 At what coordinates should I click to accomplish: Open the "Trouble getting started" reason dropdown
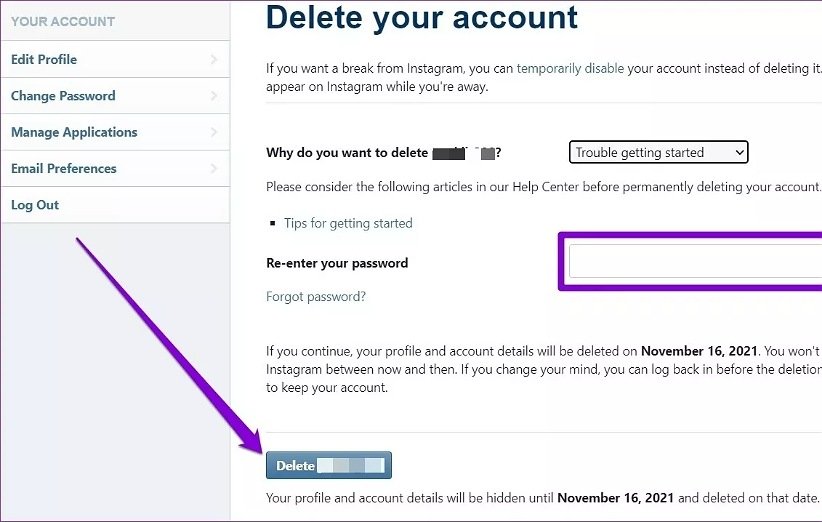pos(658,153)
